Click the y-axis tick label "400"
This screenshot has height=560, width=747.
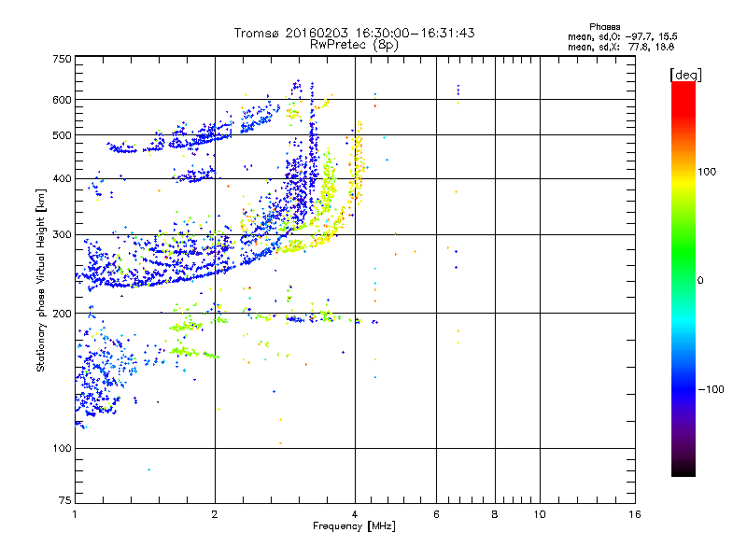coord(62,178)
